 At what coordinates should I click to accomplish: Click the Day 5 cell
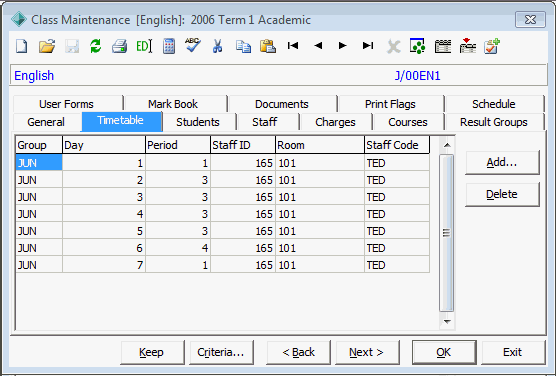(104, 231)
